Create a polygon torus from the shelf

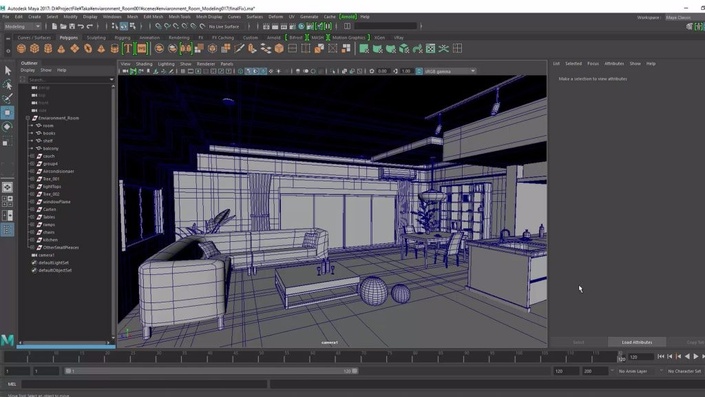click(x=88, y=49)
